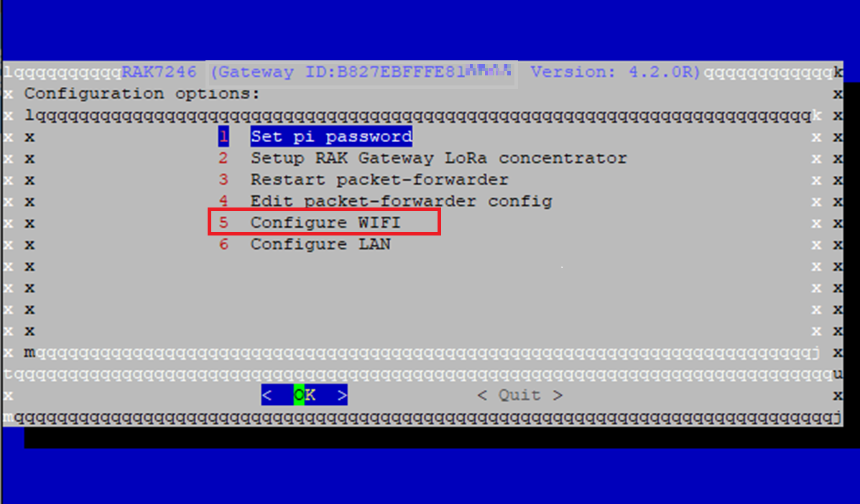Click the red number 6 hotkey
The image size is (860, 504).
[x=223, y=244]
